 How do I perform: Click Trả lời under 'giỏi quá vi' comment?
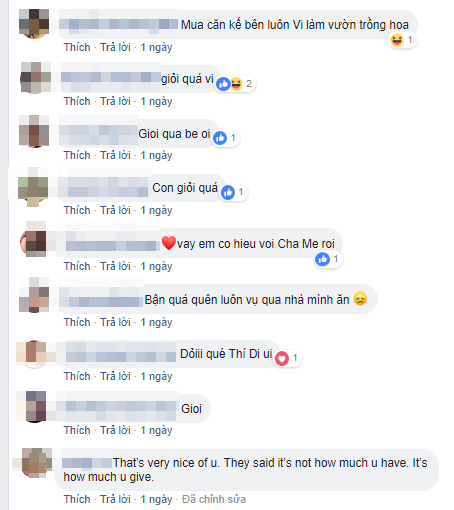[x=115, y=101]
